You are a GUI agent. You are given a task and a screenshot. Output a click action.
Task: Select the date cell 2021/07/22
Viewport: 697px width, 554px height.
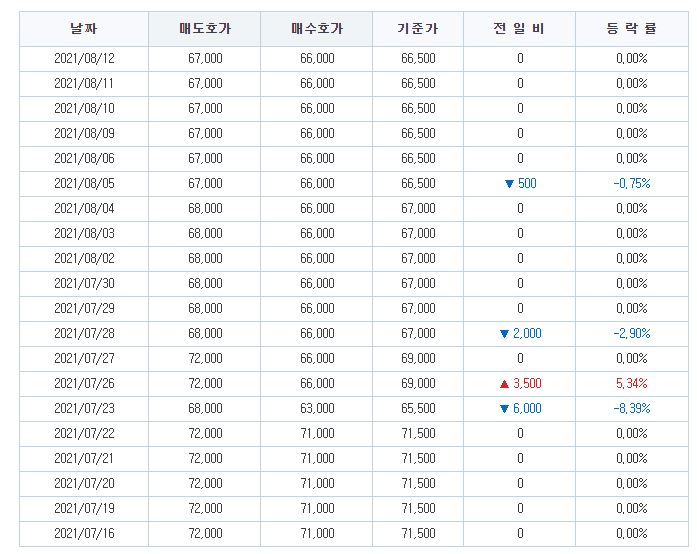coord(84,433)
